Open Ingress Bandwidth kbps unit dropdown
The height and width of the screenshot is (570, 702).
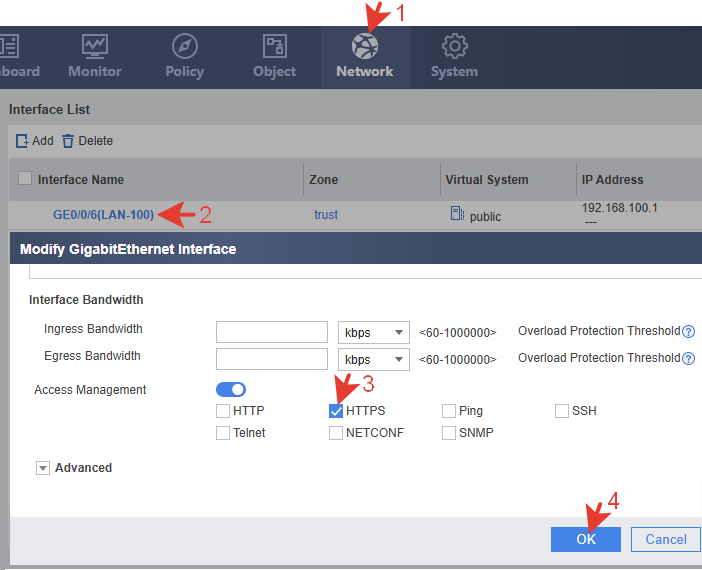374,333
